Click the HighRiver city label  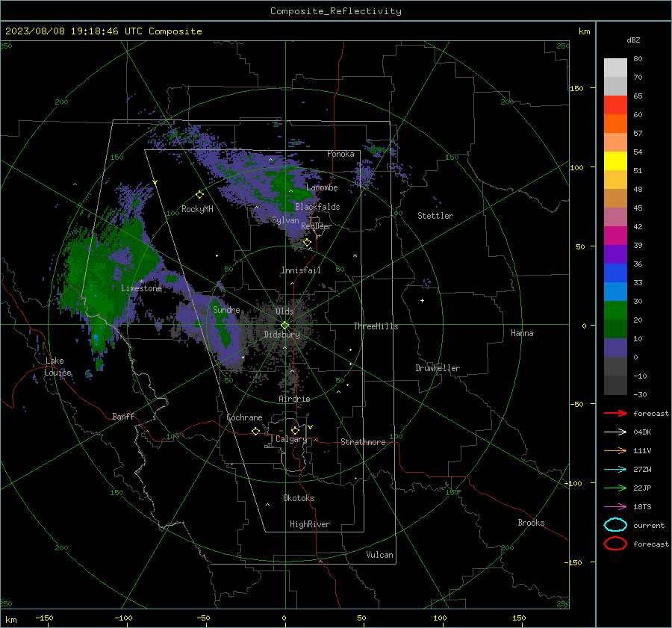pos(310,524)
